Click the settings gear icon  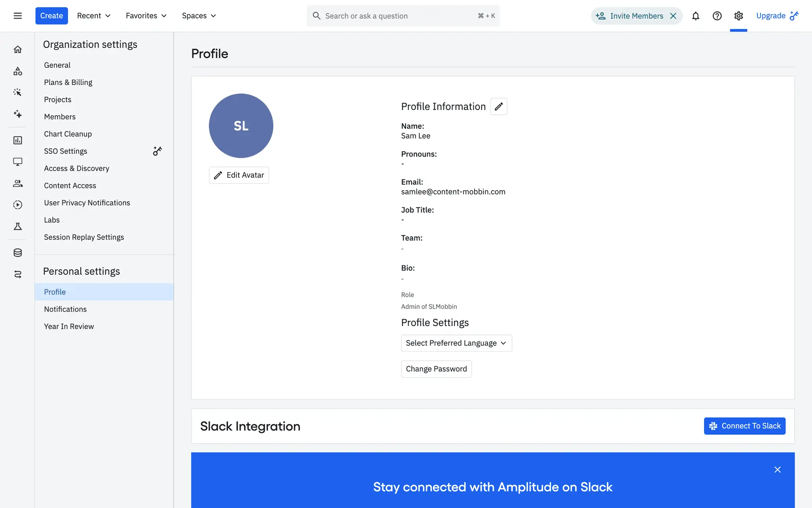(738, 16)
